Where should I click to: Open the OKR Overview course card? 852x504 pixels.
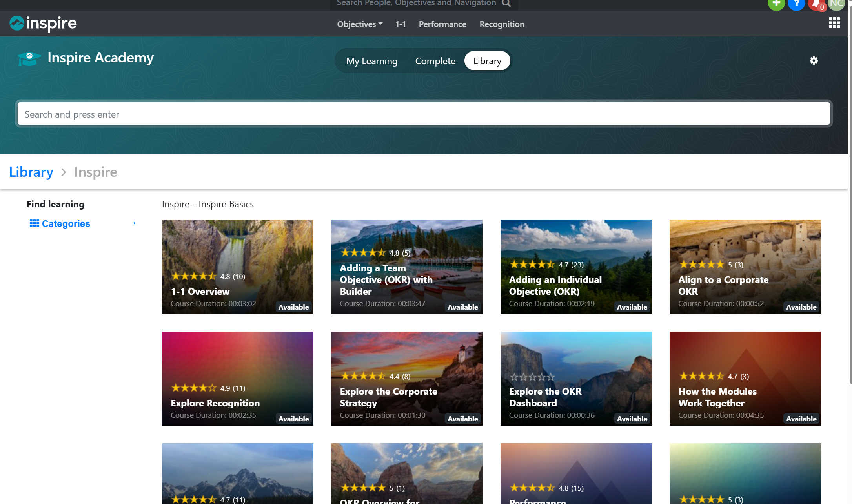pos(407,473)
